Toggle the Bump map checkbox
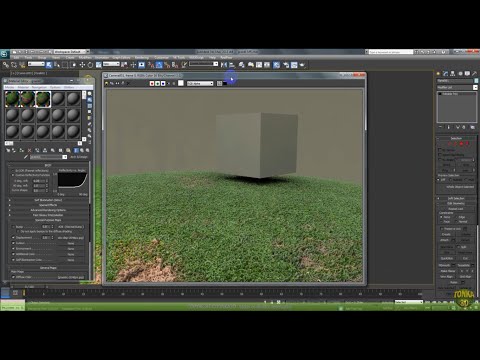The image size is (480, 360). [13, 227]
